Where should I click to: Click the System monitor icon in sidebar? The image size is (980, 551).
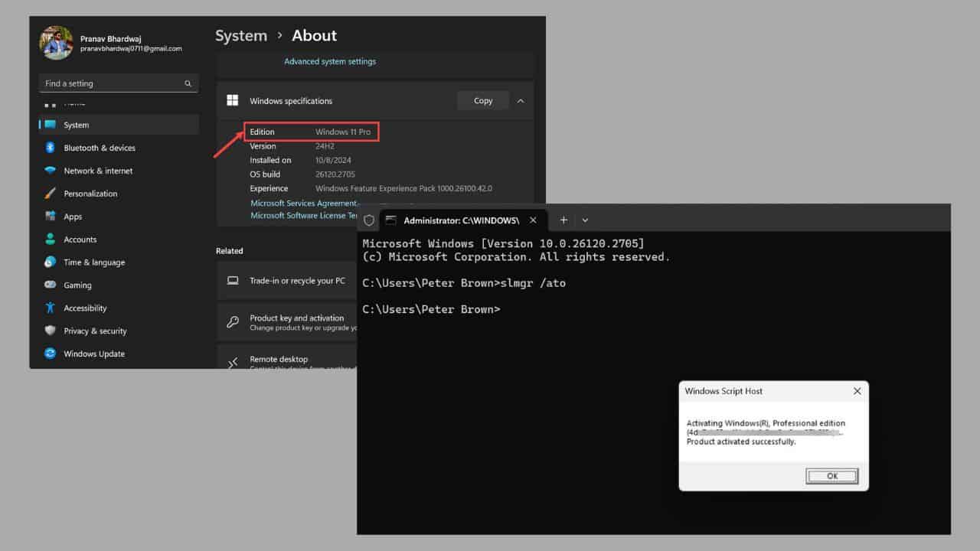51,125
